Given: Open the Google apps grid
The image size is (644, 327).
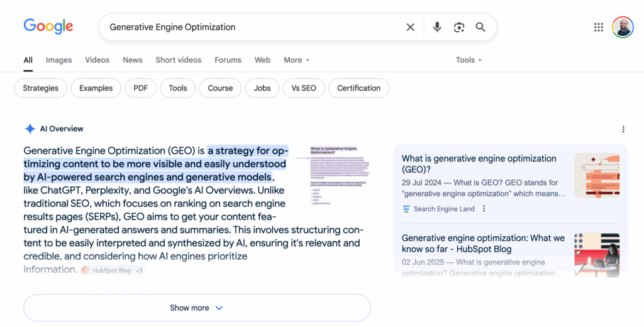Looking at the screenshot, I should pyautogui.click(x=599, y=27).
